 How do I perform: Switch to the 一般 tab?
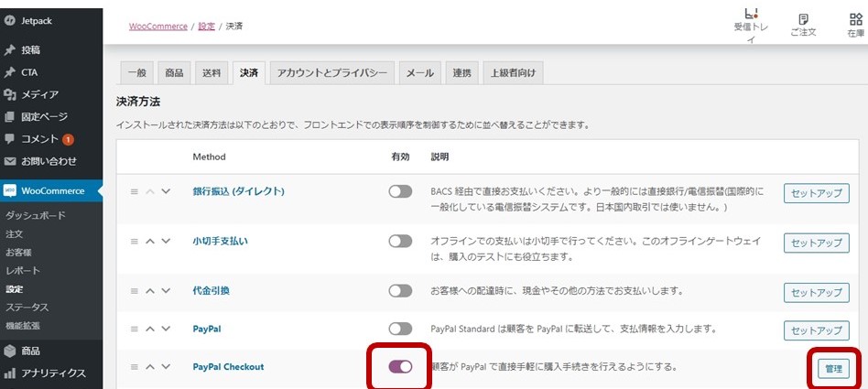coord(136,73)
